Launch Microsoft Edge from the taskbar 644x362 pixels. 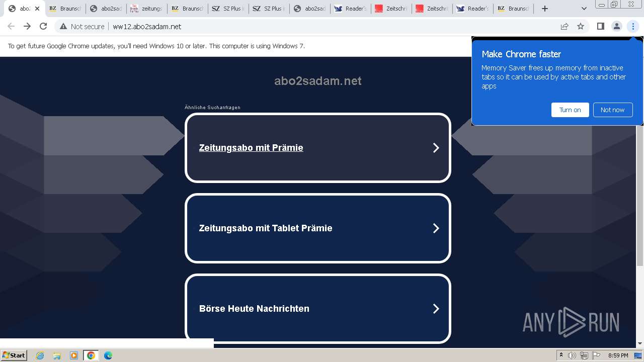[x=108, y=355]
